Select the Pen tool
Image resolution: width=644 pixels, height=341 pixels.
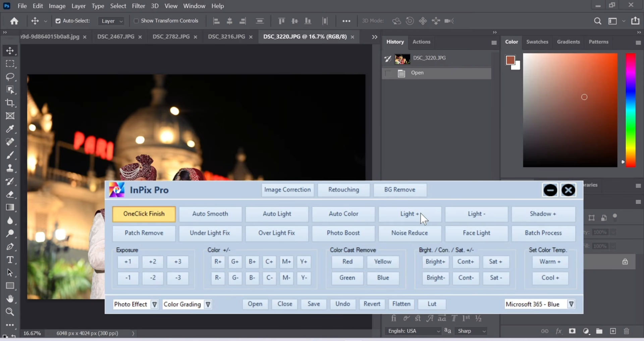[10, 247]
